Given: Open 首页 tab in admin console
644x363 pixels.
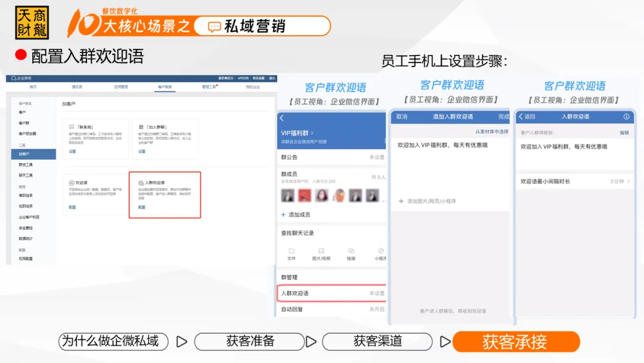Looking at the screenshot, I should point(33,87).
